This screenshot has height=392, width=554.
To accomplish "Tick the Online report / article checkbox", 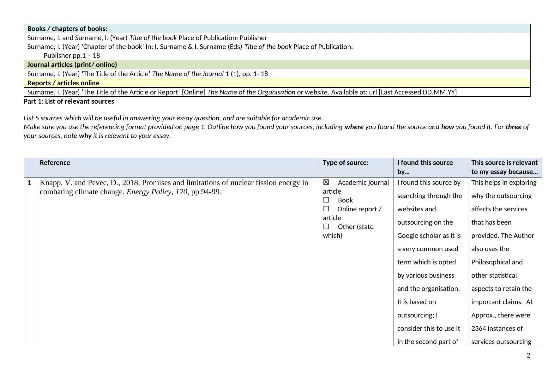I will pos(326,209).
